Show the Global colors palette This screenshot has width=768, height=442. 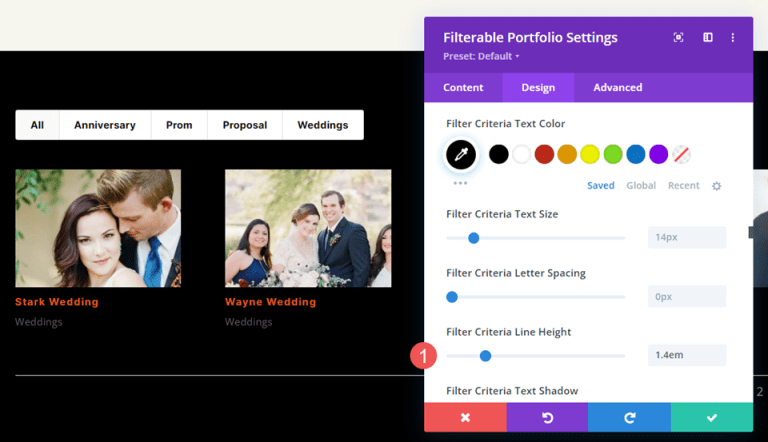(641, 186)
